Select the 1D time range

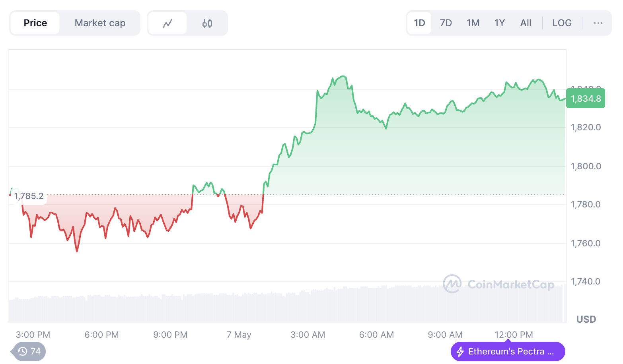point(419,23)
